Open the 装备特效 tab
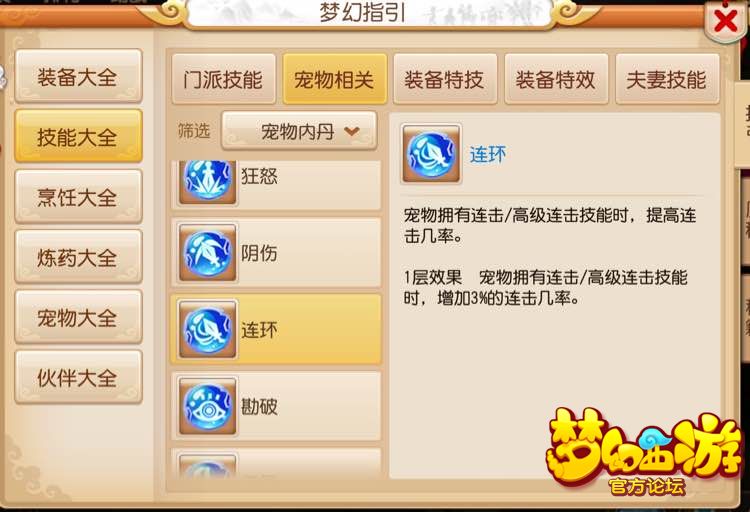750x512 pixels. (x=556, y=79)
